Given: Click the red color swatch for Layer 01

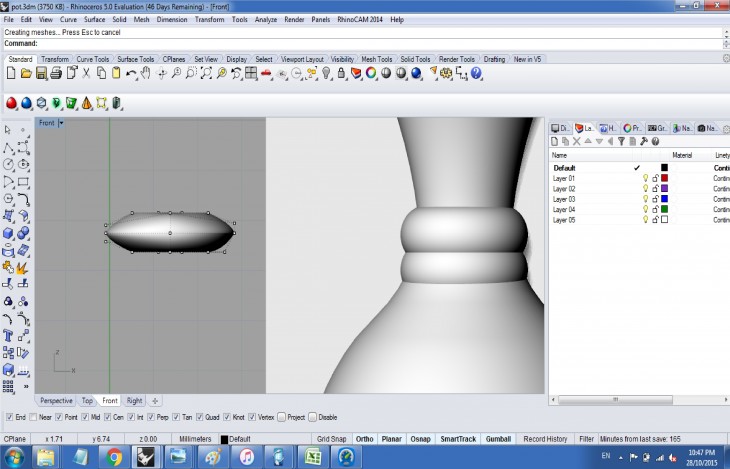Looking at the screenshot, I should [x=664, y=178].
